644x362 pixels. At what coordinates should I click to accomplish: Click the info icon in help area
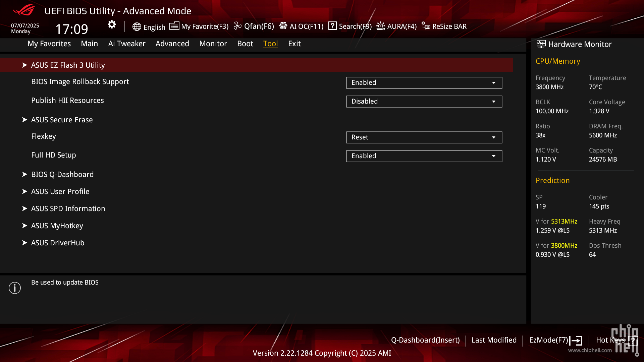(x=15, y=288)
